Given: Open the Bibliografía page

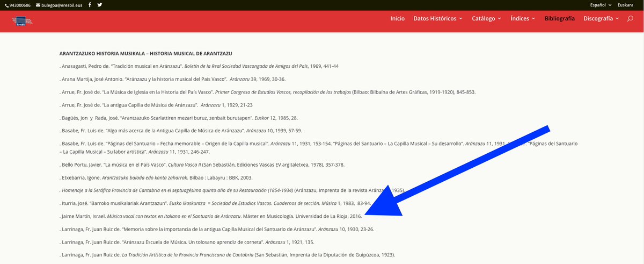Looking at the screenshot, I should click(x=560, y=18).
